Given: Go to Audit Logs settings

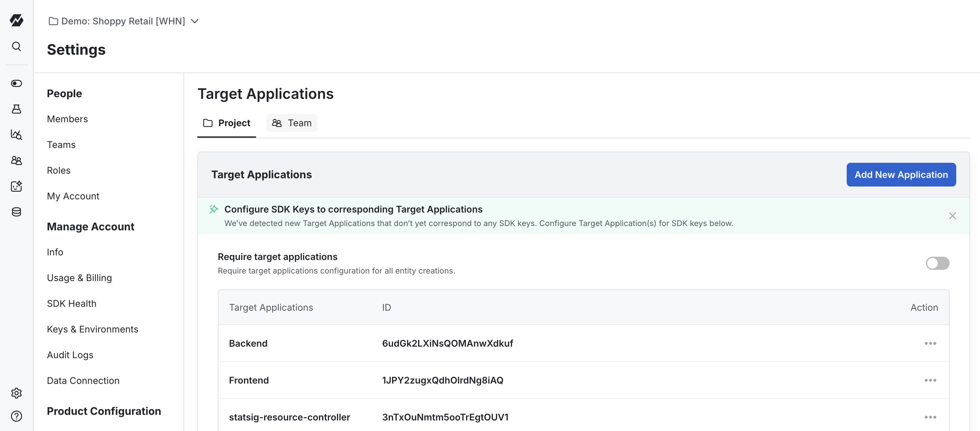Looking at the screenshot, I should click(70, 355).
